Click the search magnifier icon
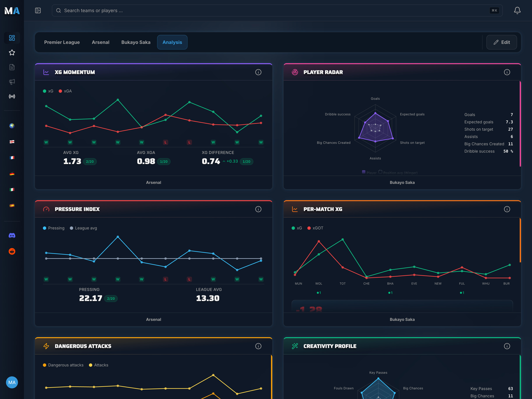 (58, 10)
